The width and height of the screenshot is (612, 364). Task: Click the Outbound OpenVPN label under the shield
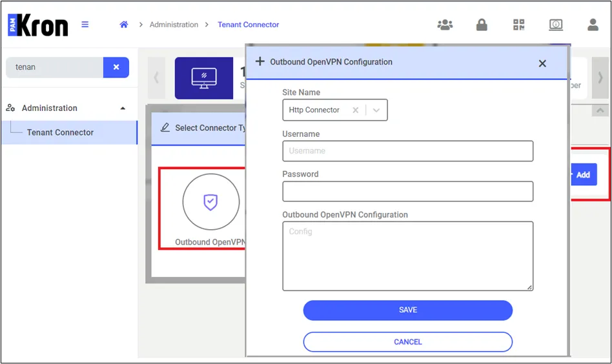pyautogui.click(x=210, y=242)
